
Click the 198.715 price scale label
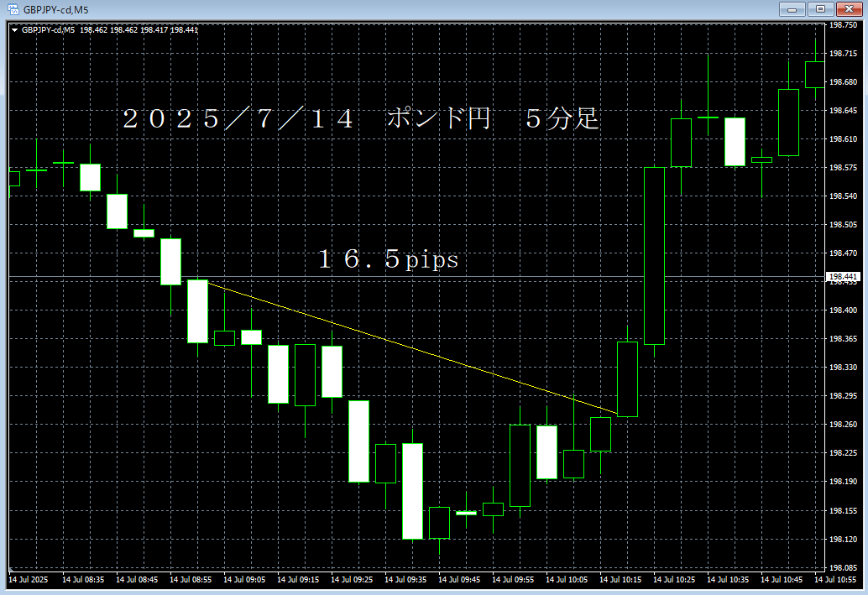(843, 54)
